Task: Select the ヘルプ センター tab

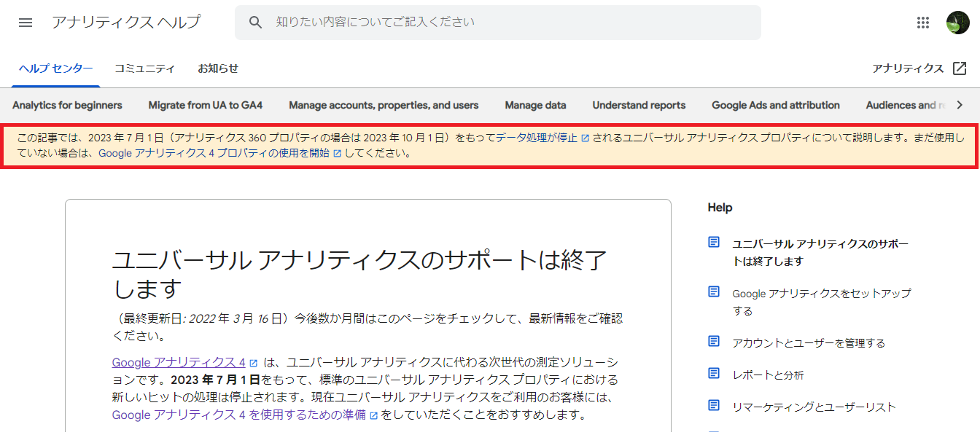Action: click(x=55, y=68)
